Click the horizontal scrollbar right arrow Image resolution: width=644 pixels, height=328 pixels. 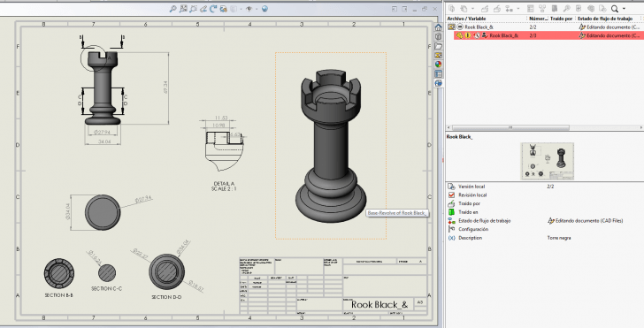pos(640,127)
